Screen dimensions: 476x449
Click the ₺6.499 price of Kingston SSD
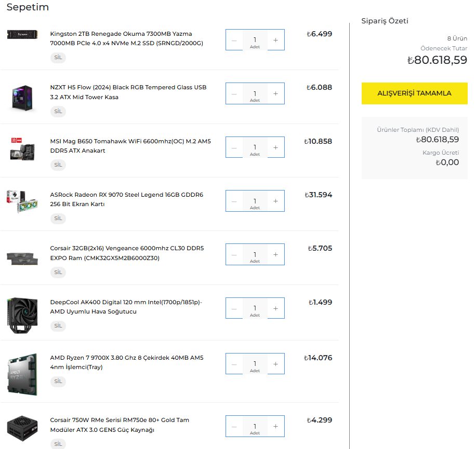320,34
